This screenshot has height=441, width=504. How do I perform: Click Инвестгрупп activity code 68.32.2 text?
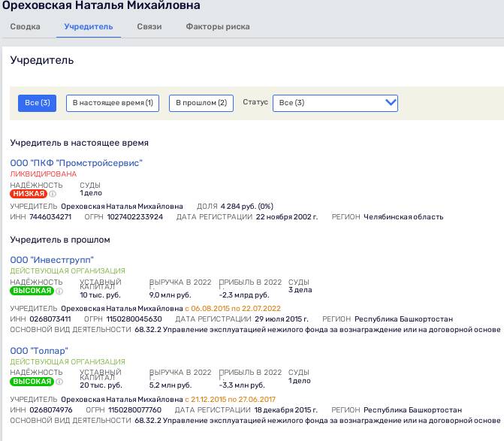(318, 330)
